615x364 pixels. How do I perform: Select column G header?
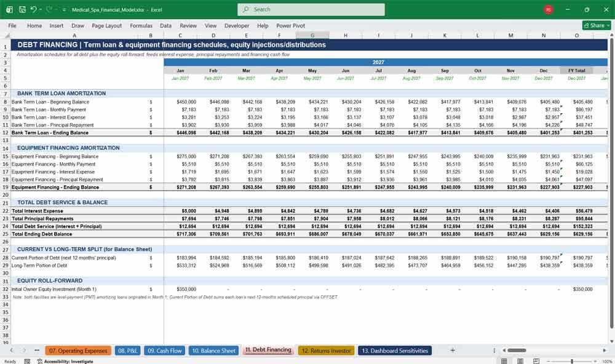click(312, 35)
